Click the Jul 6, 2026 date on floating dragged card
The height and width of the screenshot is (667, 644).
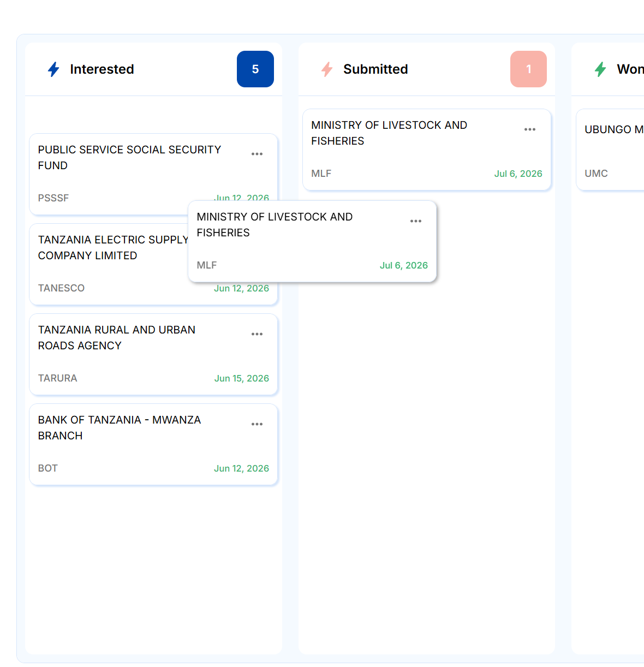point(404,265)
